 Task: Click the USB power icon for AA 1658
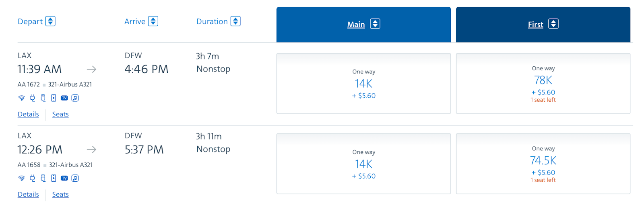click(x=43, y=178)
